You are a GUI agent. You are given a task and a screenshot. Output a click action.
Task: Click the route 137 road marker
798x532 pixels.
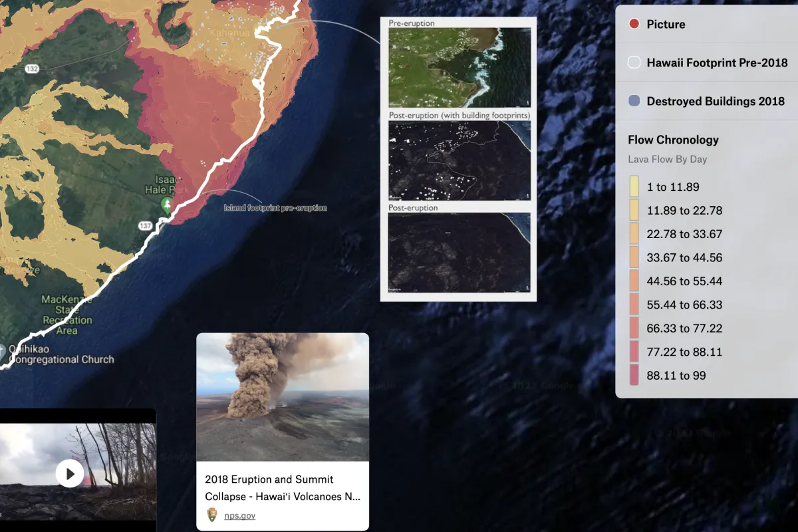[x=145, y=226]
